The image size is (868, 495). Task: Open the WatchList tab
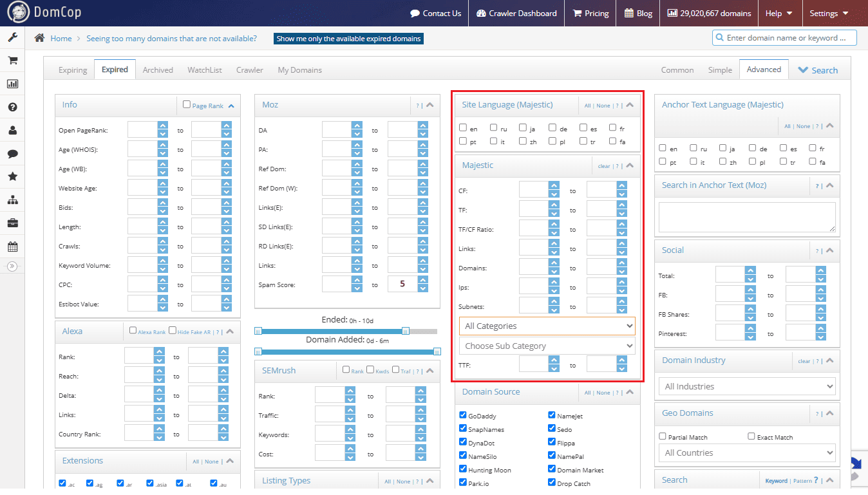(x=205, y=70)
